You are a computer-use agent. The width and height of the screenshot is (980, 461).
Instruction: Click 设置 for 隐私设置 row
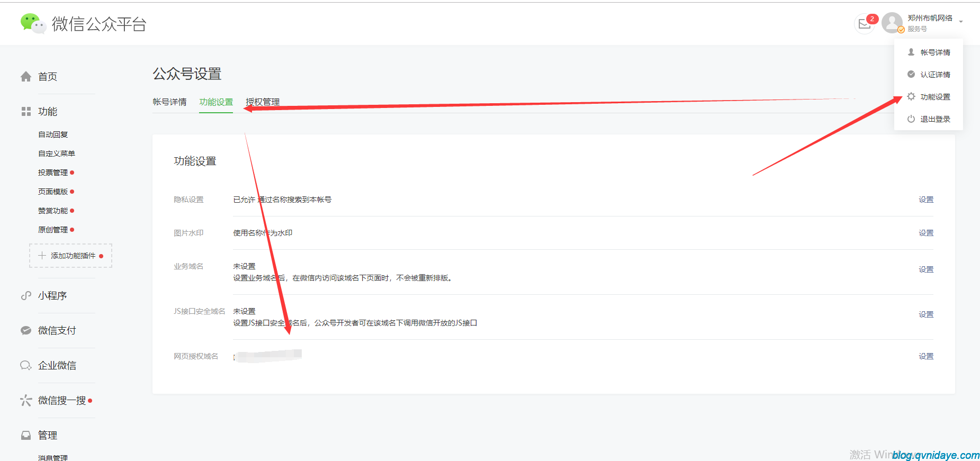pos(926,200)
